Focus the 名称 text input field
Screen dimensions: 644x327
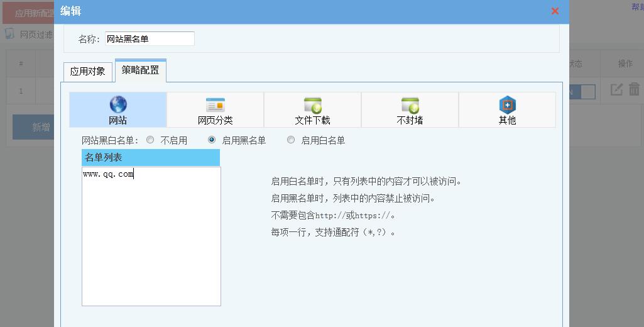point(150,39)
